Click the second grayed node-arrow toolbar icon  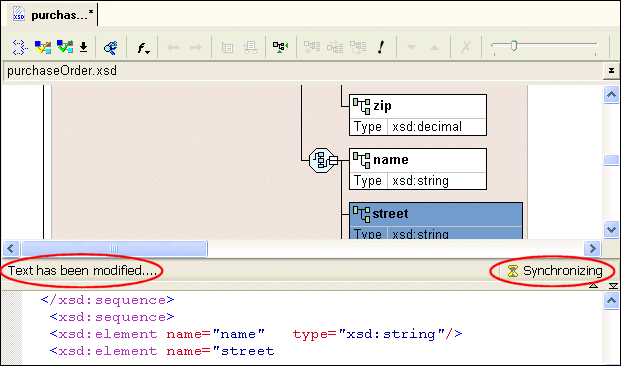click(x=335, y=47)
